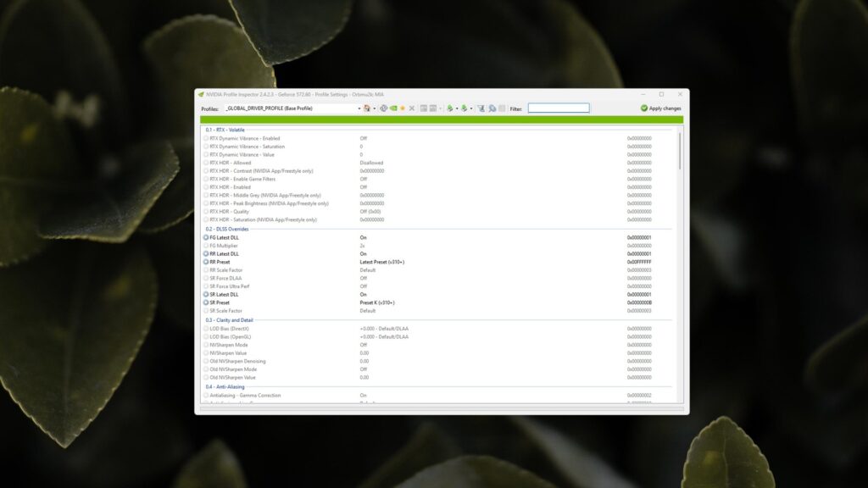Select the RTX HDR - Enabled setting
Viewport: 868px width, 488px height.
click(231, 187)
